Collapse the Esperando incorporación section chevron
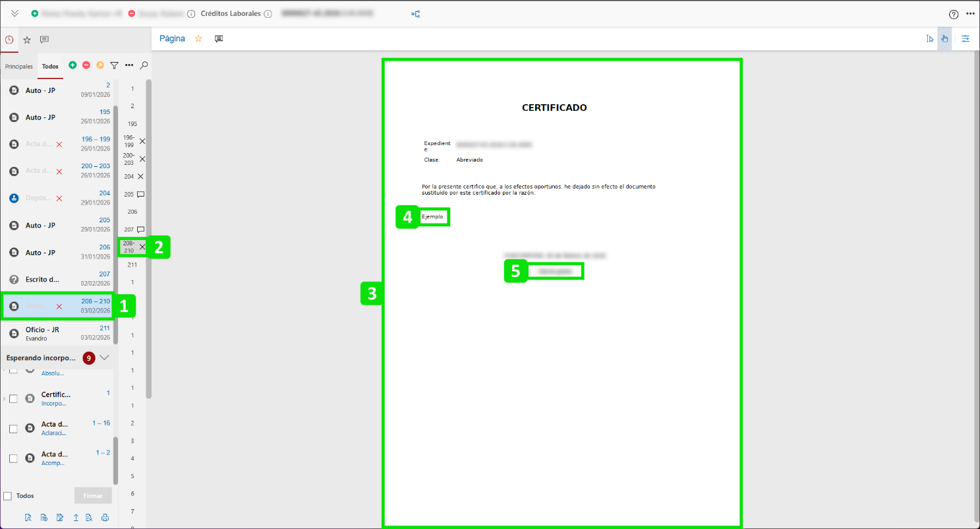Image resolution: width=980 pixels, height=529 pixels. click(x=104, y=358)
